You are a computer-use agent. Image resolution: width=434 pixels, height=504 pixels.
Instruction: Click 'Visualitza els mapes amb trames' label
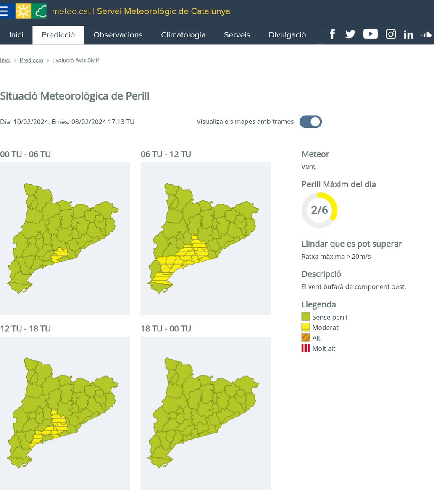tap(245, 121)
